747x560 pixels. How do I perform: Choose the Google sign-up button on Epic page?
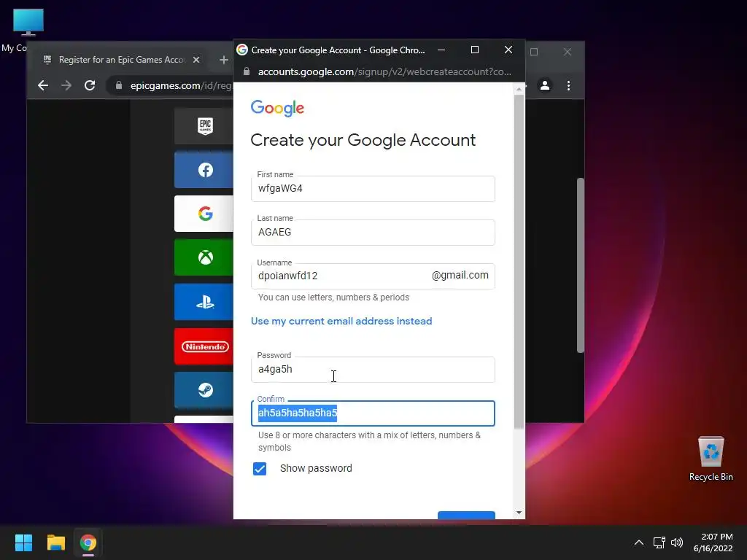[204, 214]
